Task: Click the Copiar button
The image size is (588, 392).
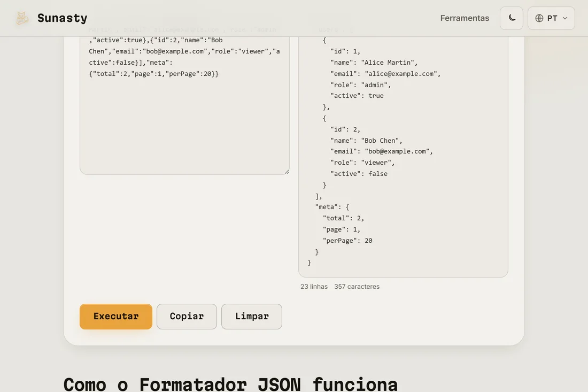Action: point(187,317)
